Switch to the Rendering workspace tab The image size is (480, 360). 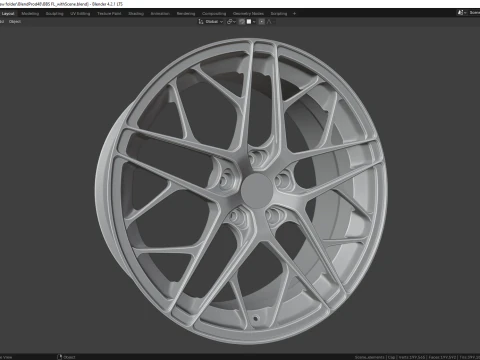pos(186,14)
